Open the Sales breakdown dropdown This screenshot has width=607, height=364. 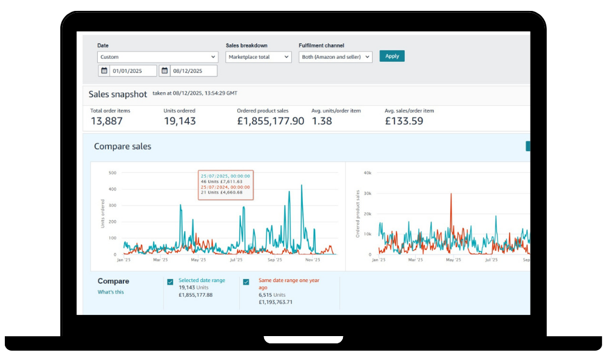click(x=259, y=57)
